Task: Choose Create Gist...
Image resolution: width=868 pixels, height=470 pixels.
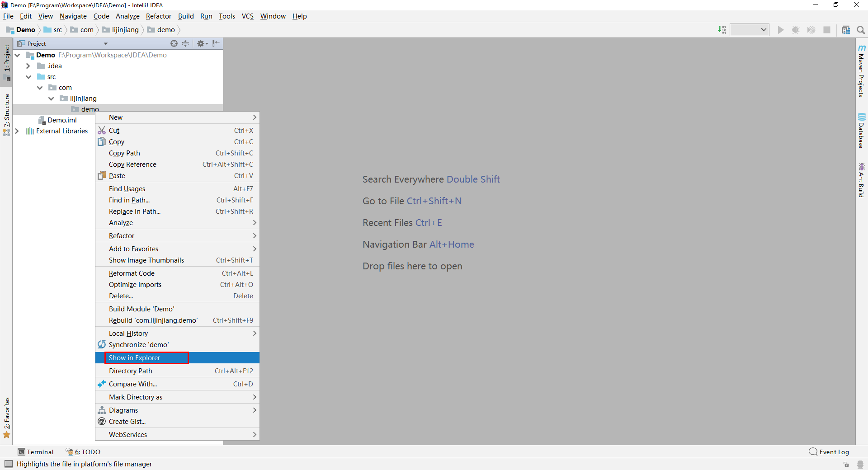Action: (177, 422)
